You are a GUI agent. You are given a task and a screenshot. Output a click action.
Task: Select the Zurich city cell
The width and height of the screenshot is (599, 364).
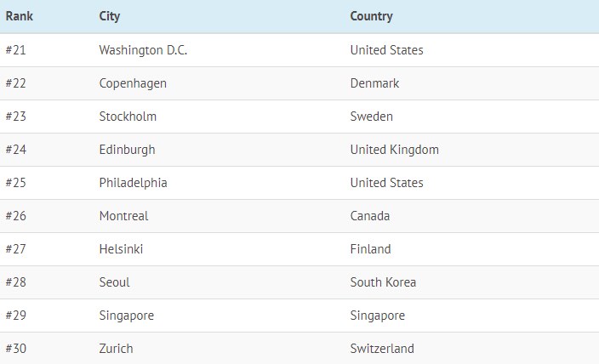(x=116, y=349)
